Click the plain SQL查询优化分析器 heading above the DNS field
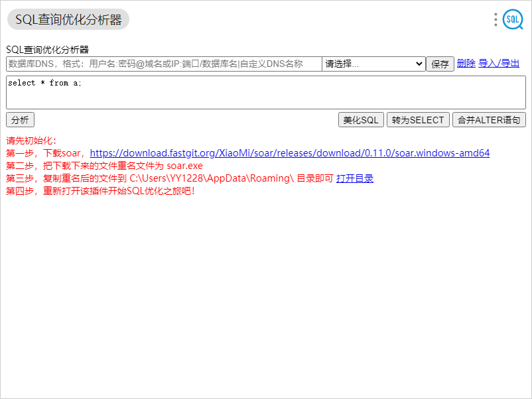Screen dimensions: 532x399 tap(48, 50)
